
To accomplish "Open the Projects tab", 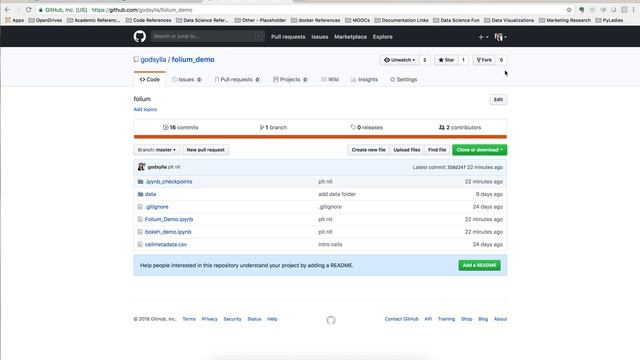I will coord(290,80).
